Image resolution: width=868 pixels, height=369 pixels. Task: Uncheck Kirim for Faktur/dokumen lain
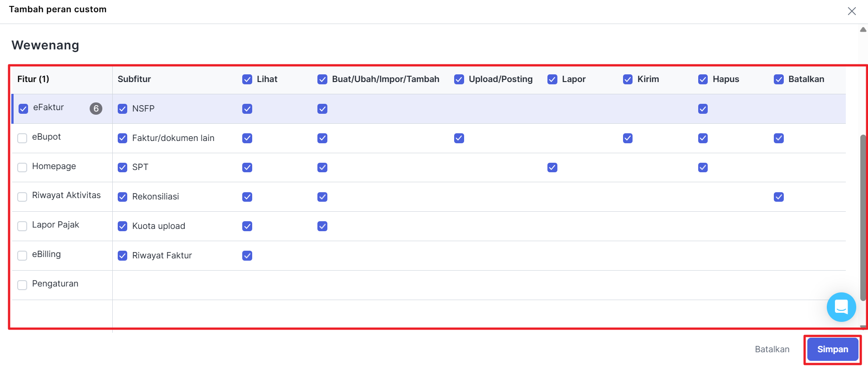click(x=628, y=138)
